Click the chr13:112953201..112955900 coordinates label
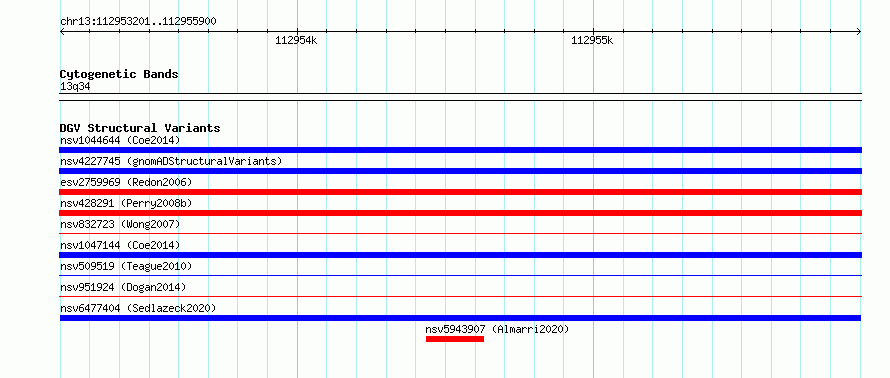 click(x=138, y=22)
